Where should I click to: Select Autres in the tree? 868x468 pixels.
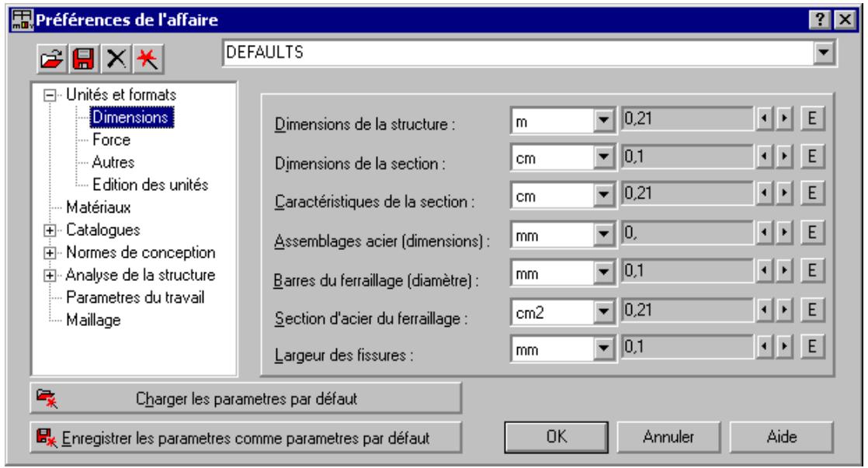click(113, 162)
